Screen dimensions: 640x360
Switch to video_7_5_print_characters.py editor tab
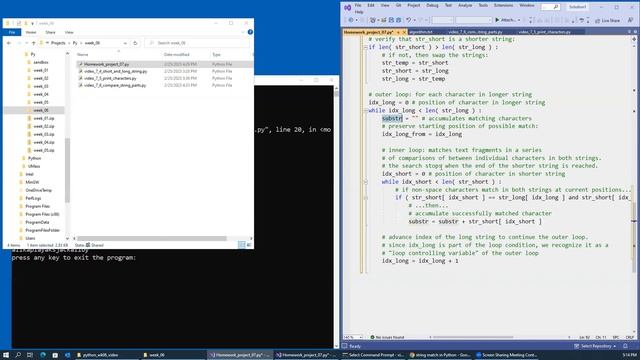point(545,32)
